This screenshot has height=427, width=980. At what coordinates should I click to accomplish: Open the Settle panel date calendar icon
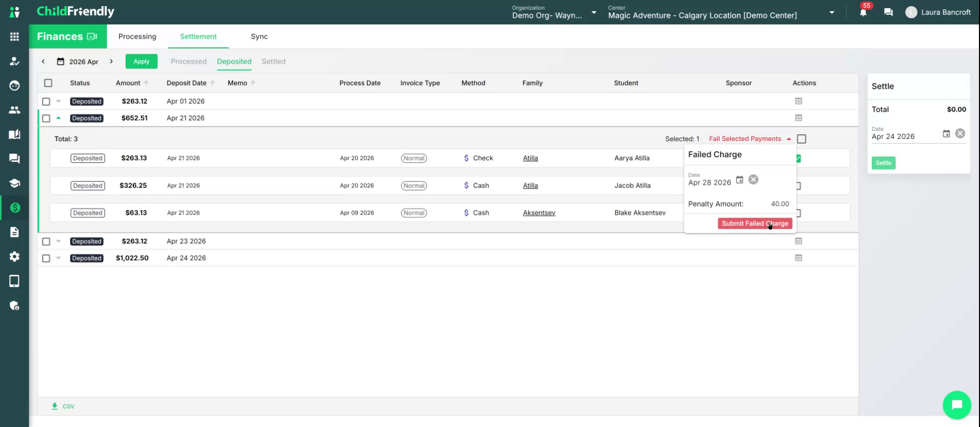(x=946, y=134)
